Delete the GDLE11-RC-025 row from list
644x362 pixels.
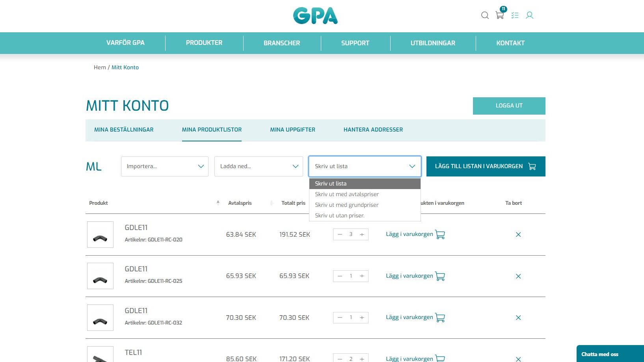coord(518,277)
